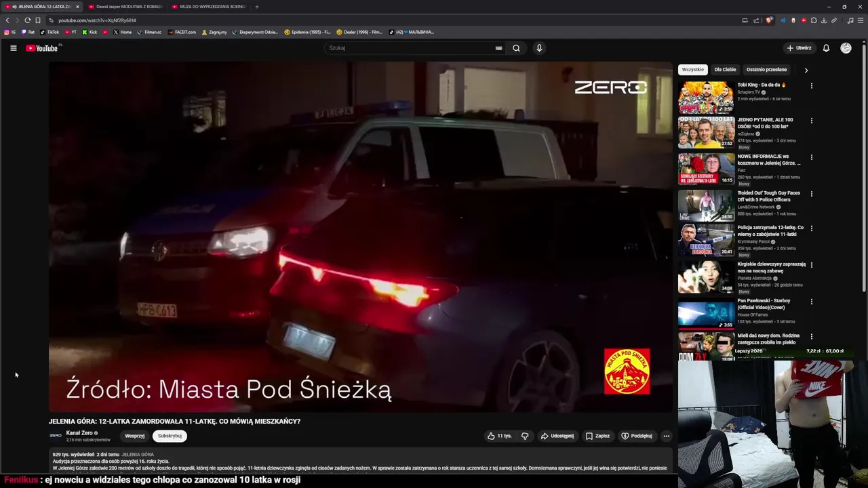Switch to Dawid Jasper MODLITWA browser tab
The width and height of the screenshot is (868, 488).
(x=125, y=7)
